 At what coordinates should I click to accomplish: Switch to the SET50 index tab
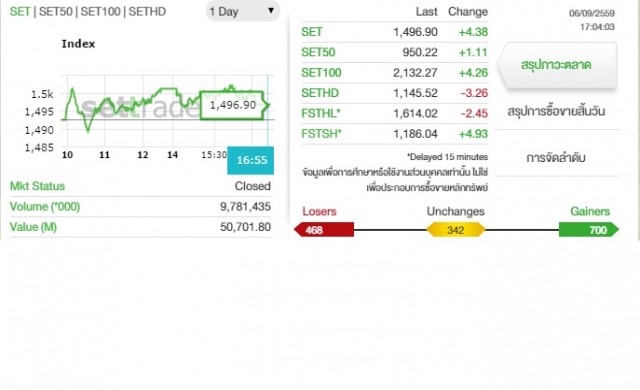(x=56, y=11)
